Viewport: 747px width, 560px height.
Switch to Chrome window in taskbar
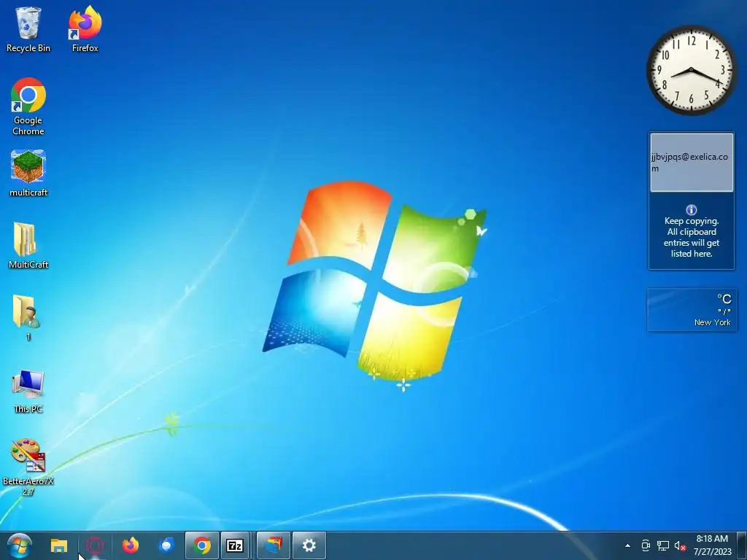coord(201,545)
